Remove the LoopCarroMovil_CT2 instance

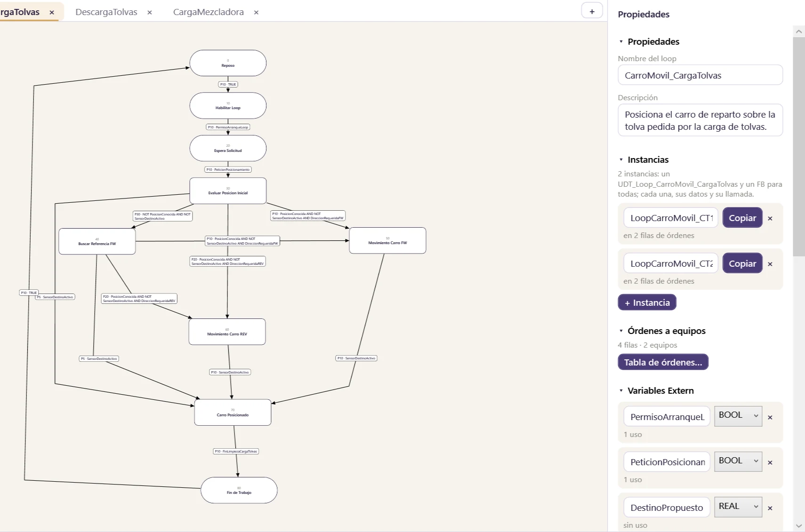[x=770, y=264]
